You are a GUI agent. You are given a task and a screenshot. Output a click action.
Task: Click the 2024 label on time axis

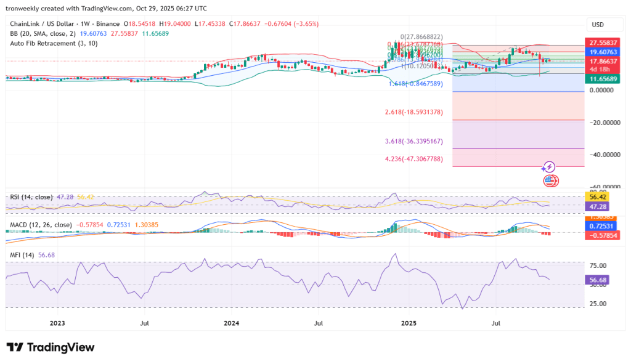click(x=232, y=323)
